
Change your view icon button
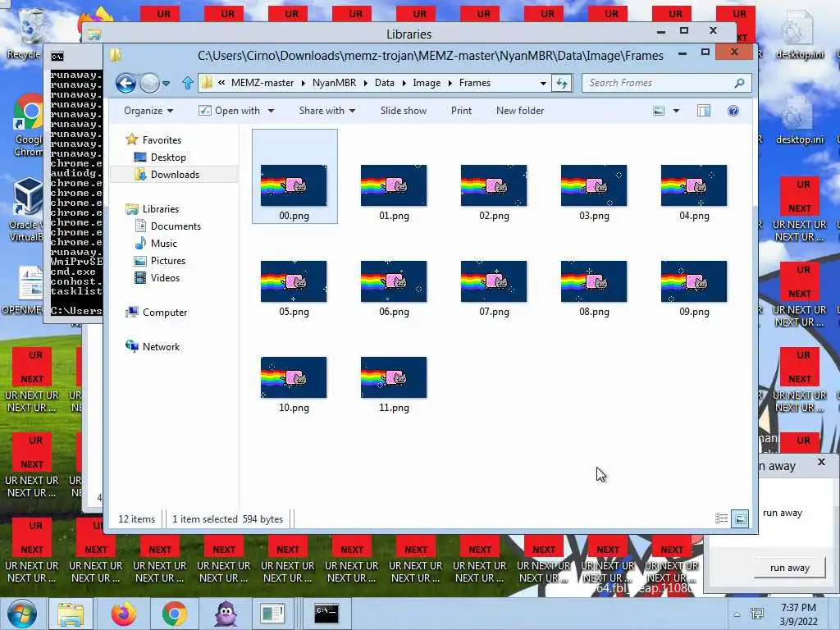tap(659, 111)
